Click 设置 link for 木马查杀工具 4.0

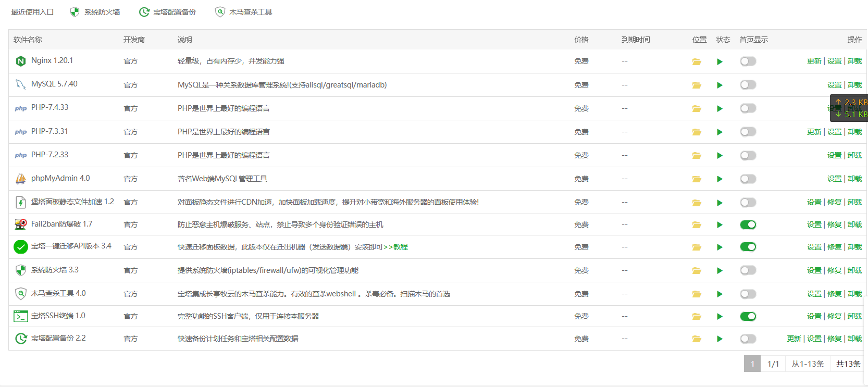tap(814, 294)
